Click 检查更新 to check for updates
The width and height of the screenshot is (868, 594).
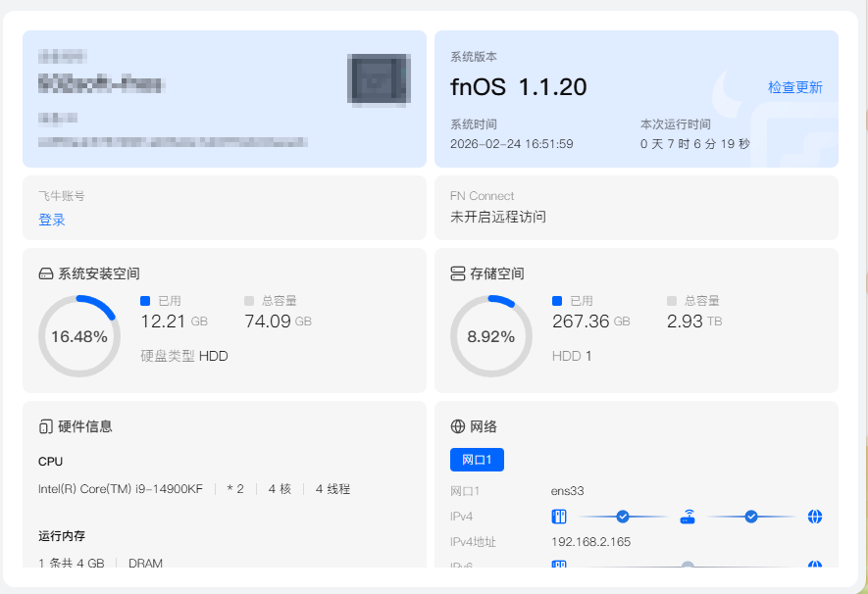(x=795, y=87)
